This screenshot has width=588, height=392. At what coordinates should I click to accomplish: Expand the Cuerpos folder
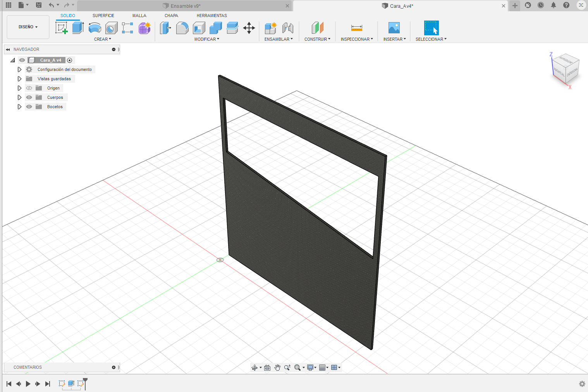click(x=19, y=97)
